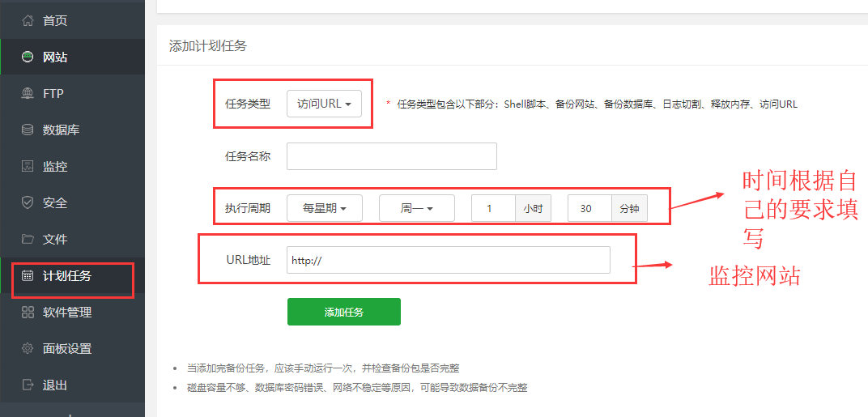This screenshot has width=868, height=417.
Task: Click the hint text listing Shell脚本 task types
Action: (x=598, y=104)
